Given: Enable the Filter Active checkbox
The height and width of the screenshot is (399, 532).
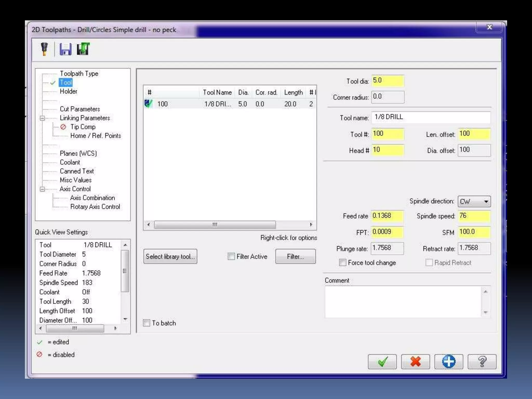Looking at the screenshot, I should point(231,256).
